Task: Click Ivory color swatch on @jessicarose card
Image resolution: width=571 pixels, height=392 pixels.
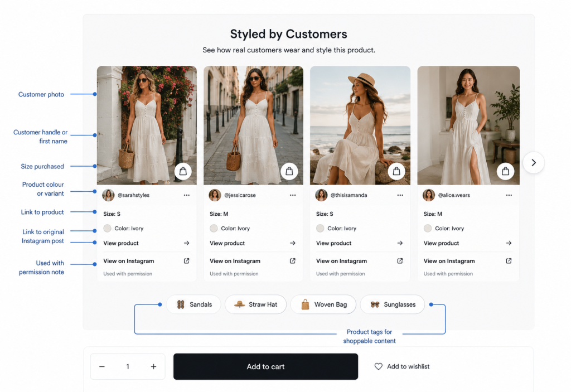Action: (214, 229)
